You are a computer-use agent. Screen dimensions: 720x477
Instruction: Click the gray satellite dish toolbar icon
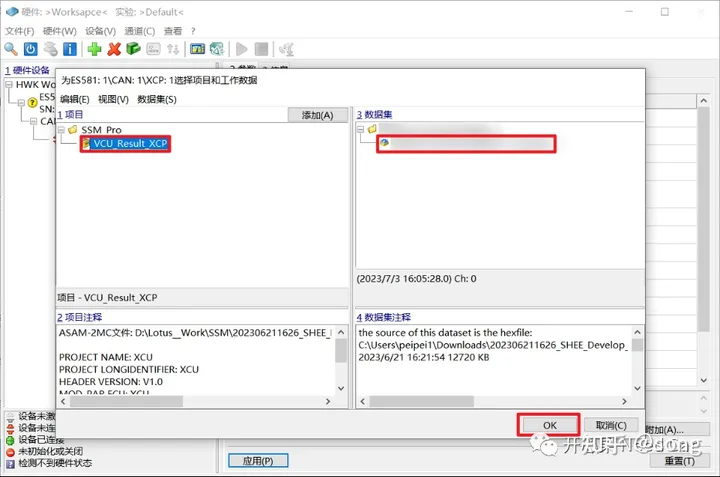click(x=287, y=49)
